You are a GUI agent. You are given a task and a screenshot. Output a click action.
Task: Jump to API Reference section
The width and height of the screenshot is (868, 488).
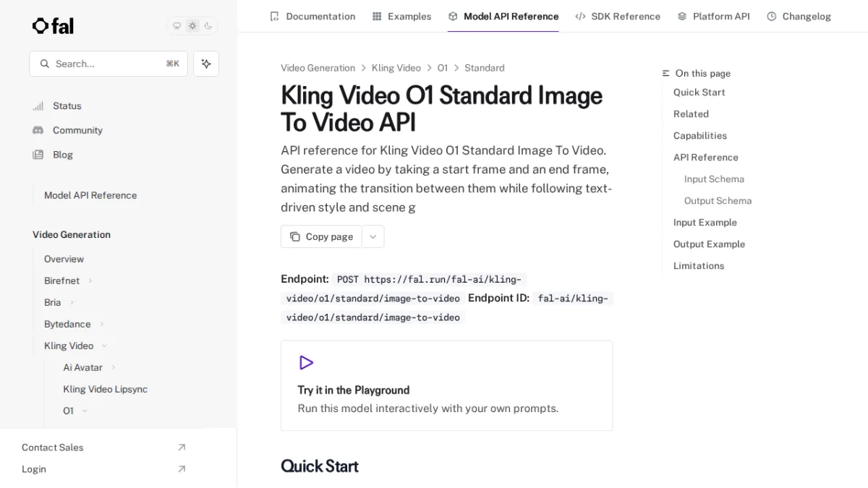click(706, 158)
